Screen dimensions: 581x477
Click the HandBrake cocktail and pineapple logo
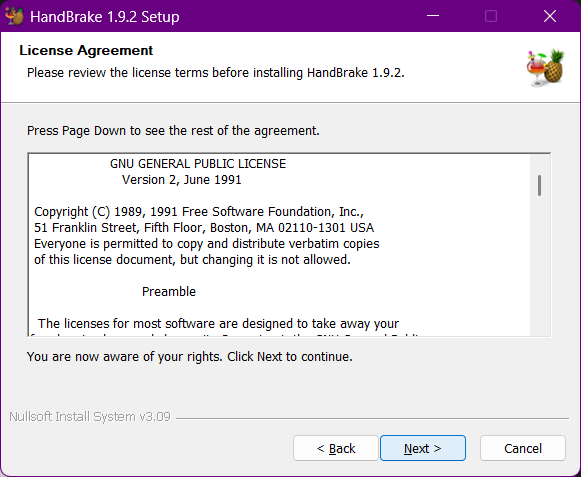pos(546,68)
